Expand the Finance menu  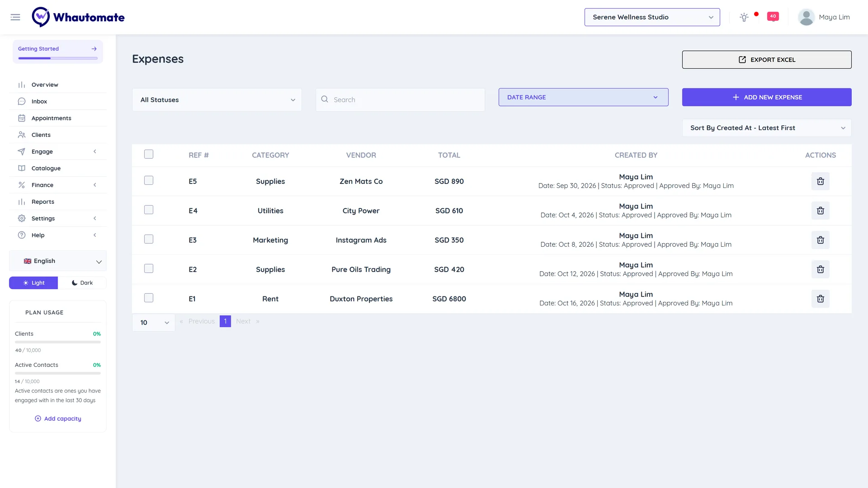point(58,185)
